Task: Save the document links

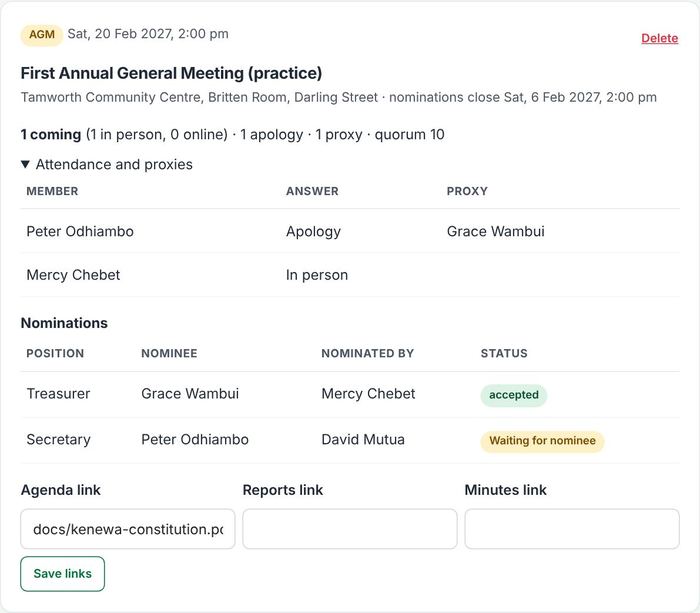Action: pos(62,574)
